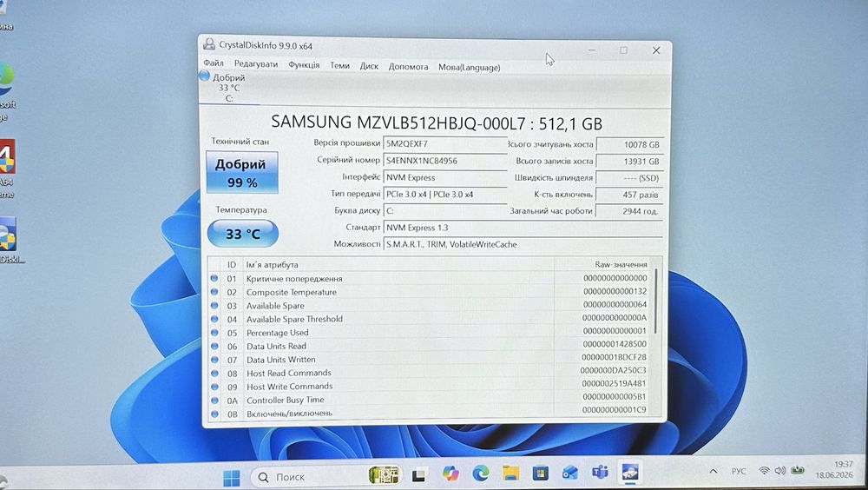Open the Функція menu
Viewport: 868px width, 490px height.
pos(304,65)
